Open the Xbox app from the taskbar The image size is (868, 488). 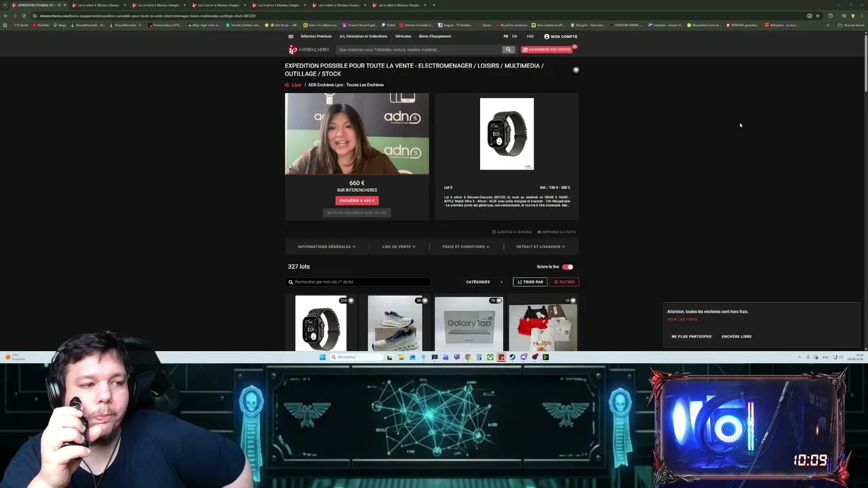click(x=490, y=357)
